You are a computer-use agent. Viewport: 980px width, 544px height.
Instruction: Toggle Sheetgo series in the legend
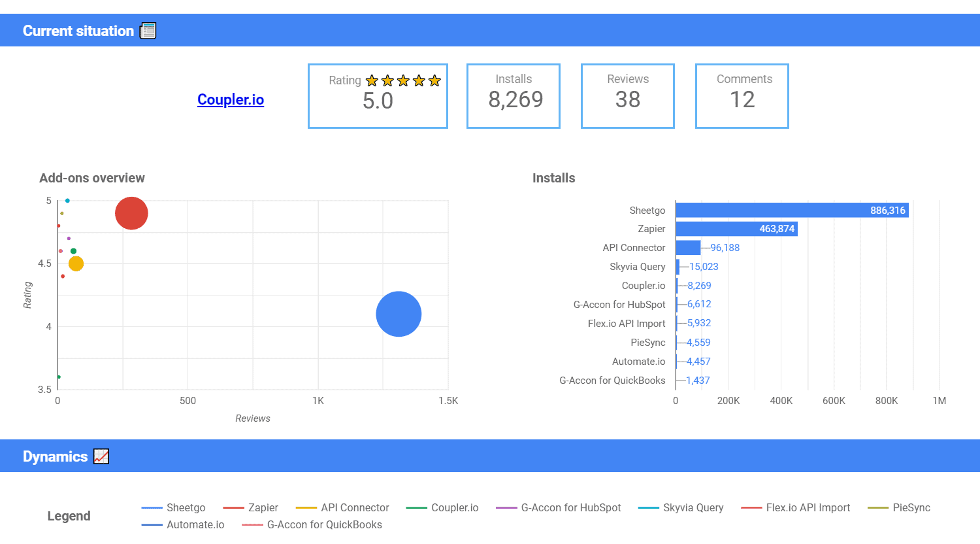click(174, 507)
